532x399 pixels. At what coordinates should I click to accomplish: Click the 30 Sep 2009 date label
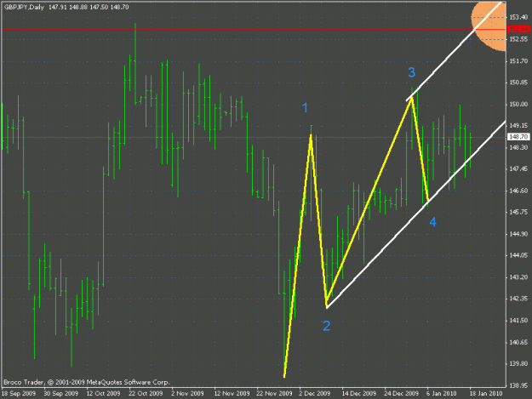pyautogui.click(x=61, y=394)
